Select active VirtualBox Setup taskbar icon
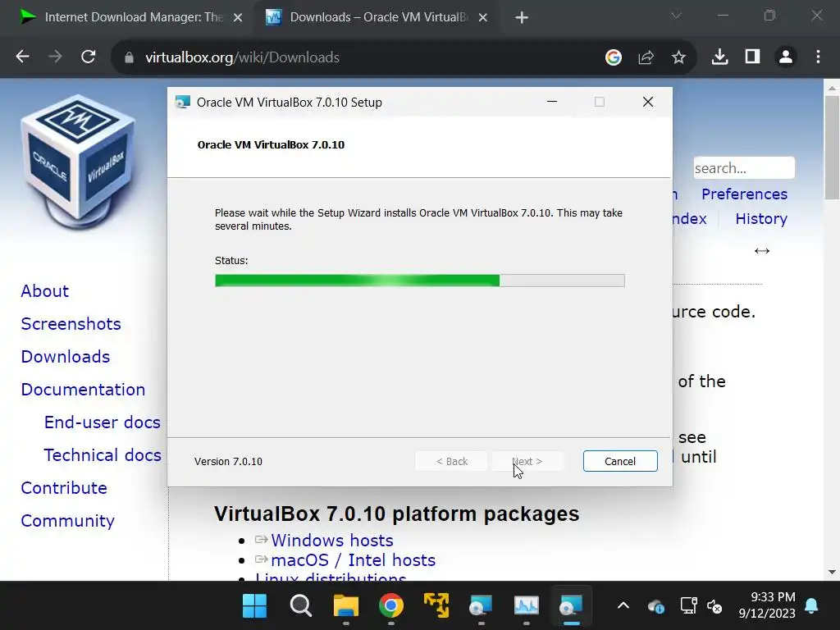The width and height of the screenshot is (840, 630). click(x=571, y=606)
